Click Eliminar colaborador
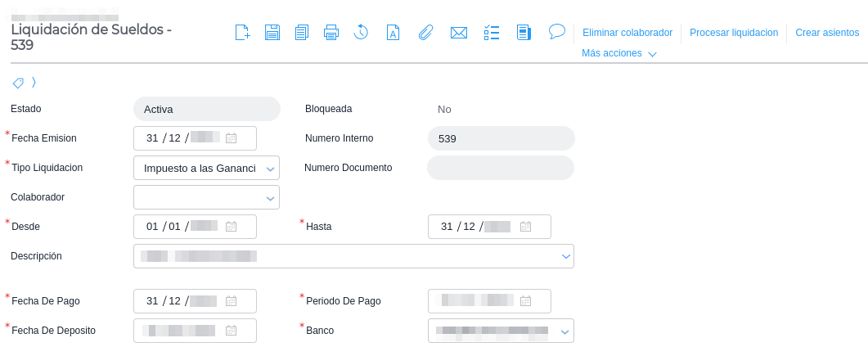The width and height of the screenshot is (868, 347). pos(627,33)
